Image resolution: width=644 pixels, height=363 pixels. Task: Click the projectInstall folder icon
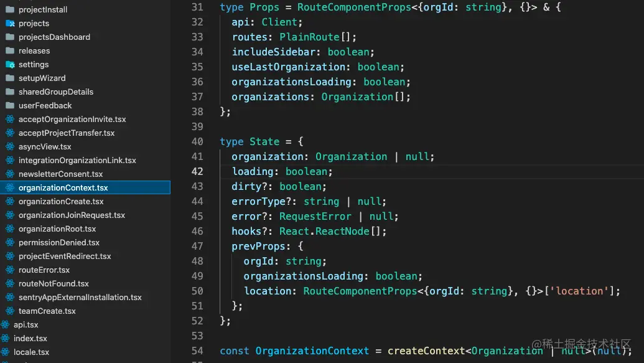[10, 9]
